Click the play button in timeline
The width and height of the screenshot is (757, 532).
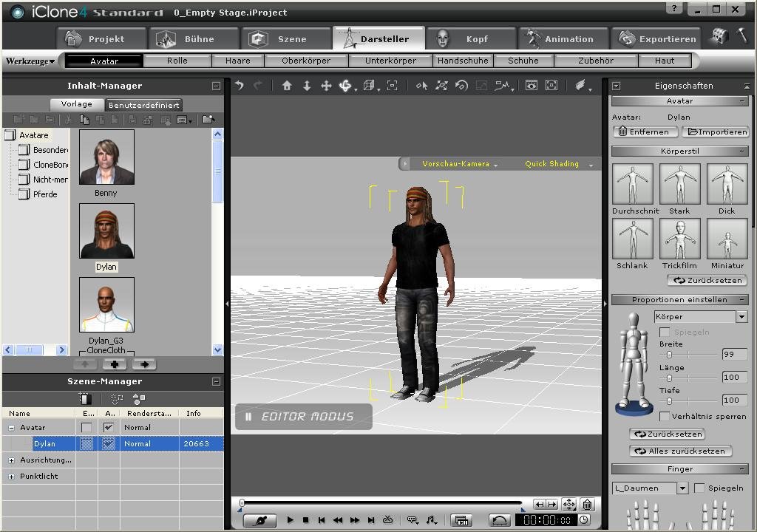pos(290,520)
